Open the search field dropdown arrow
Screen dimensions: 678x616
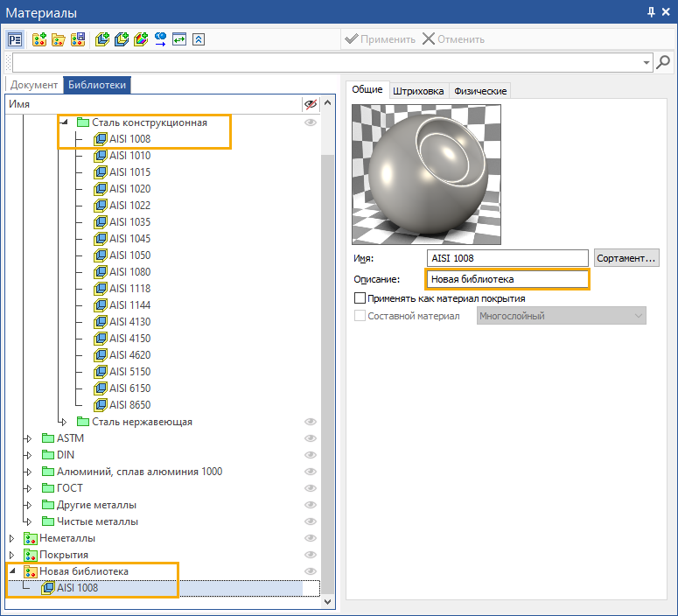coord(647,63)
